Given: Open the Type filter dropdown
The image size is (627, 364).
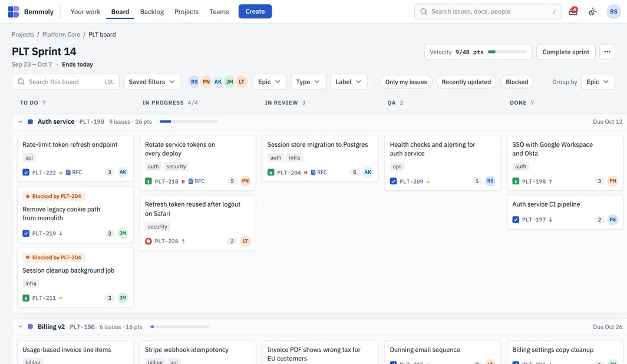Looking at the screenshot, I should (x=308, y=82).
